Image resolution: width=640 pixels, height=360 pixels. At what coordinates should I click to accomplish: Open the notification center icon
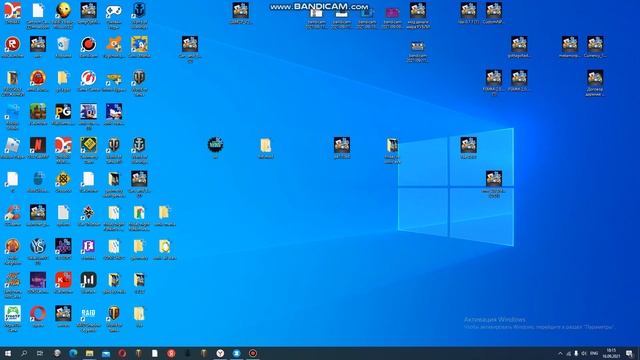(629, 353)
